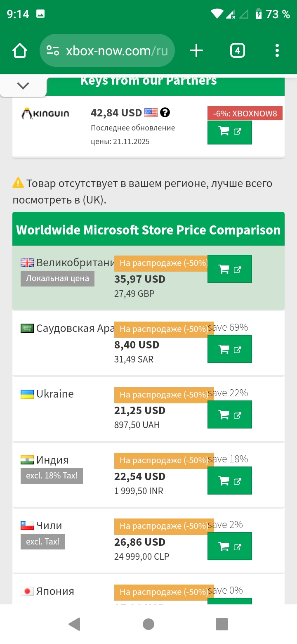
Task: Open Chile store cart button
Action: 229,546
